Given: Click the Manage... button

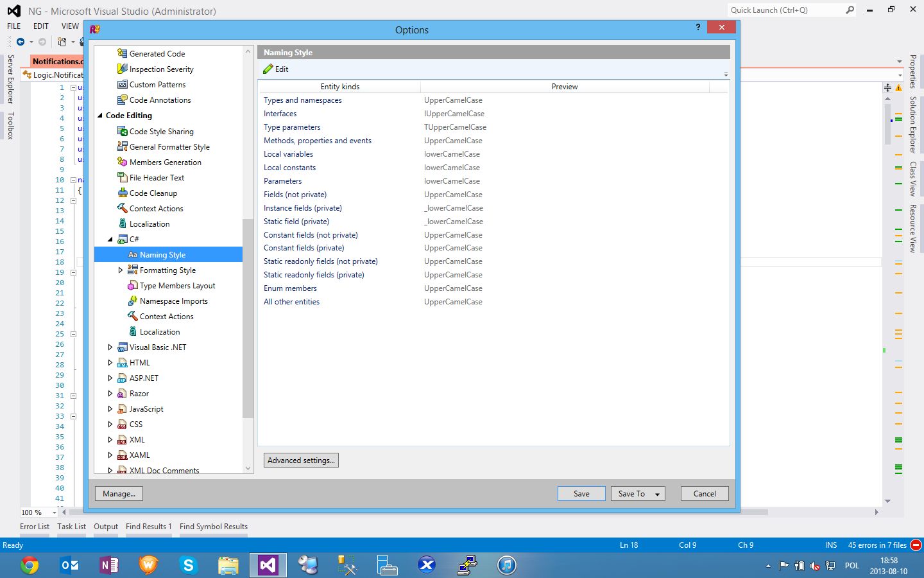Looking at the screenshot, I should point(119,493).
